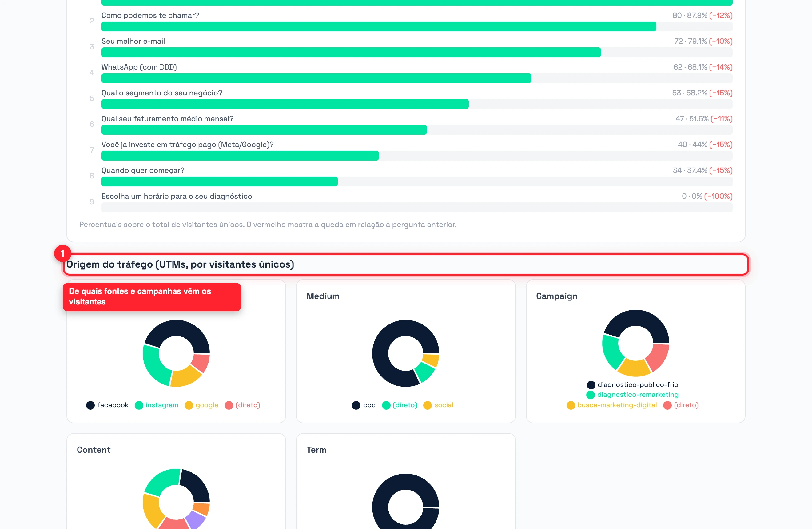The width and height of the screenshot is (812, 529).
Task: Select the Term donut chart
Action: [x=406, y=501]
